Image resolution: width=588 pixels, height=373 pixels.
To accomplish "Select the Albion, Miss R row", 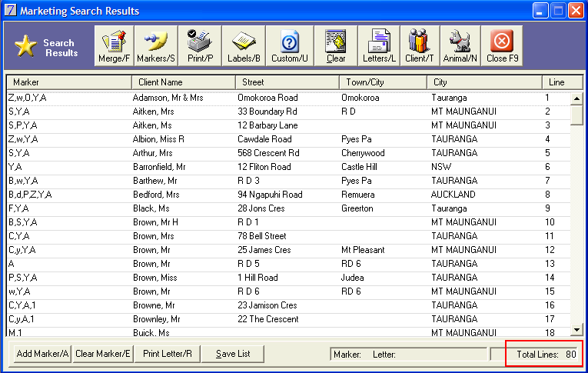I will pos(289,140).
